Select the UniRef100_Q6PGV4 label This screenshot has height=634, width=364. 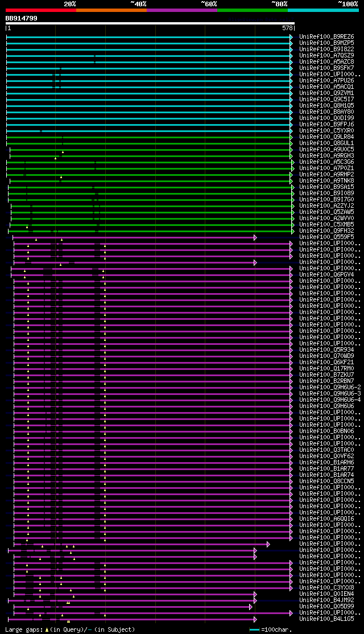coord(327,275)
